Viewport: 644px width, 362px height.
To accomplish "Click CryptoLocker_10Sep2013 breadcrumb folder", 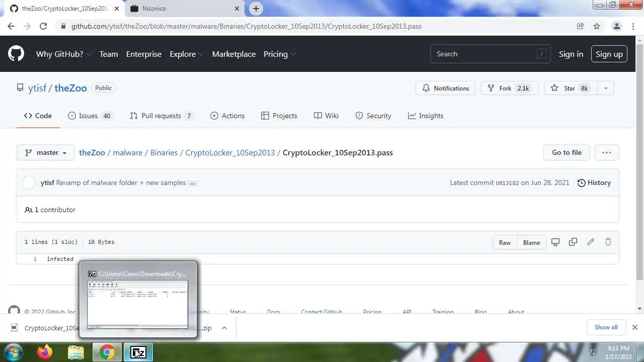I will (230, 152).
